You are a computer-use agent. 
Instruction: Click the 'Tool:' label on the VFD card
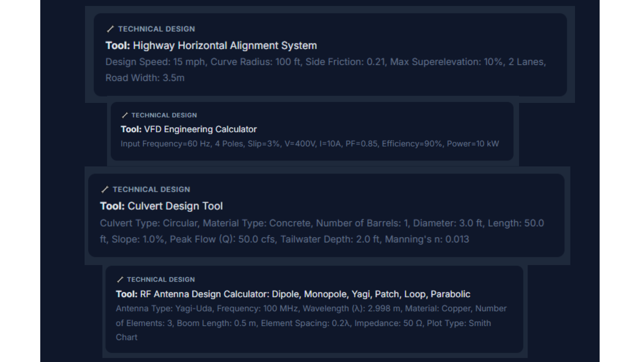coord(131,129)
